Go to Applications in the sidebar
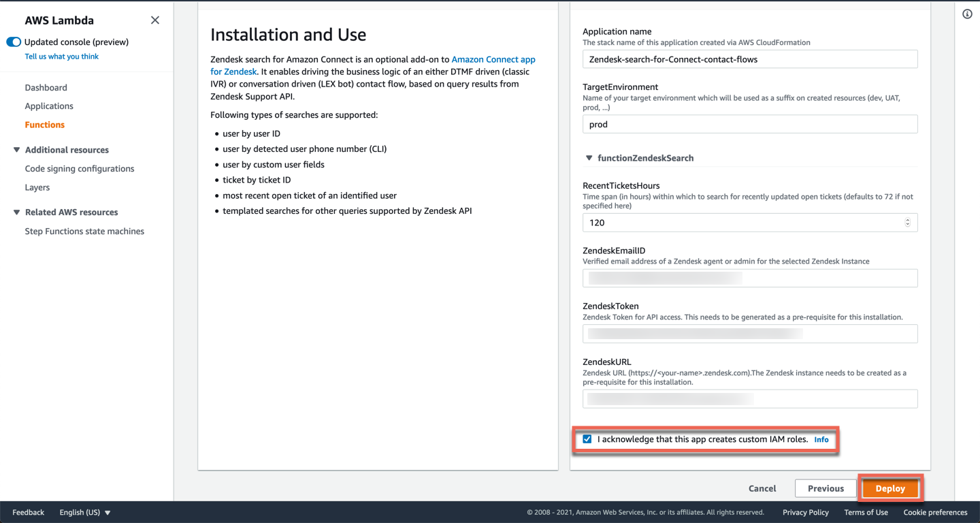The width and height of the screenshot is (980, 523). 49,106
